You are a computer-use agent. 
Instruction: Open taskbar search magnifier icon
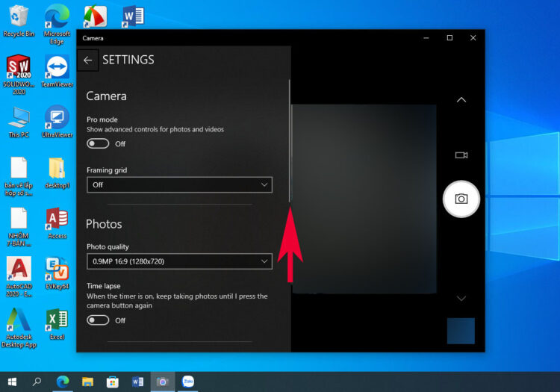click(37, 382)
